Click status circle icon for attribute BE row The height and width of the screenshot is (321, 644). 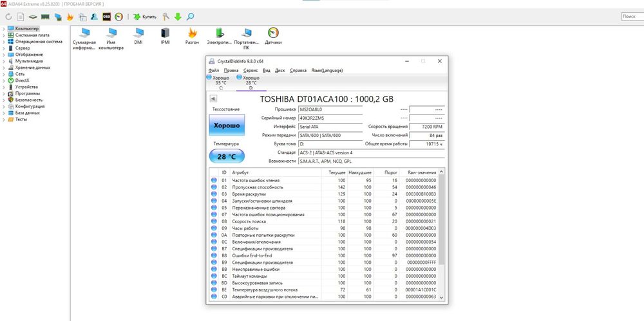(214, 290)
